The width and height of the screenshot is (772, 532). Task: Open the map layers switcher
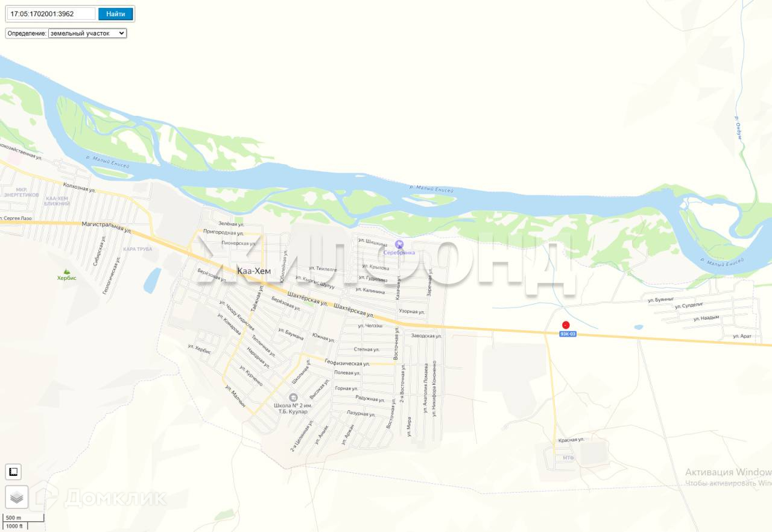coord(17,498)
